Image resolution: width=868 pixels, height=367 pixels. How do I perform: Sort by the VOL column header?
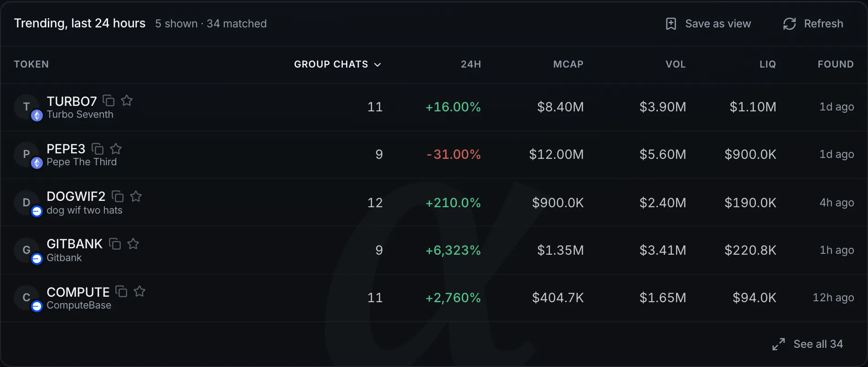tap(676, 64)
